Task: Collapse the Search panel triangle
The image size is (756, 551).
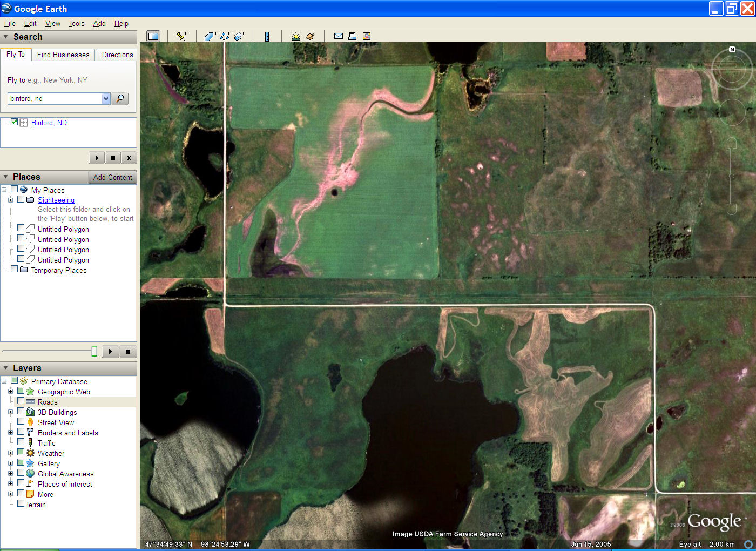Action: point(6,37)
